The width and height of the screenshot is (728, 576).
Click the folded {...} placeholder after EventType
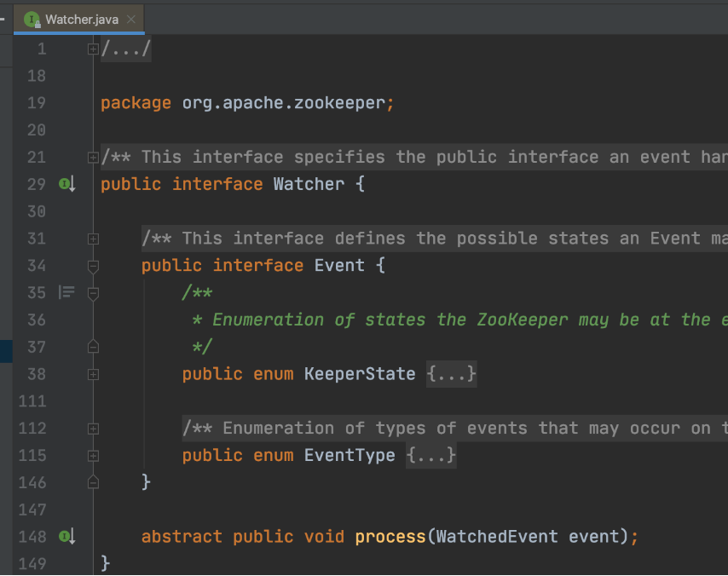(431, 456)
